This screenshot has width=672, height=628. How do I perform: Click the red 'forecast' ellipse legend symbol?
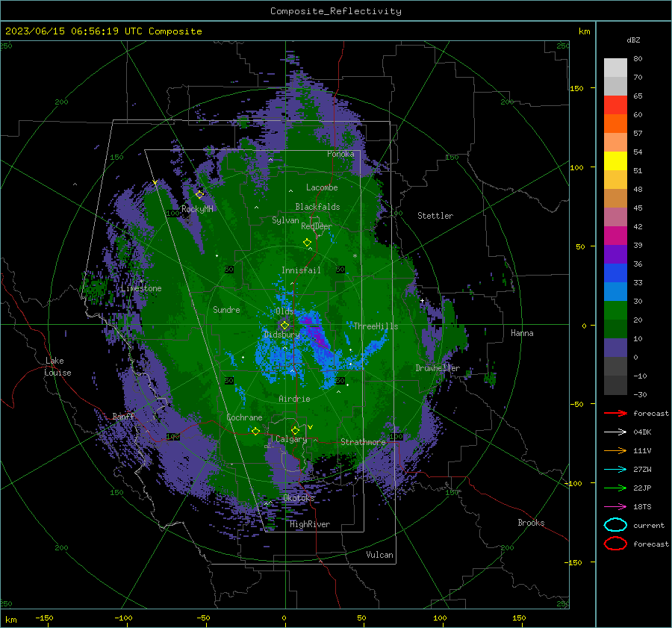[615, 544]
